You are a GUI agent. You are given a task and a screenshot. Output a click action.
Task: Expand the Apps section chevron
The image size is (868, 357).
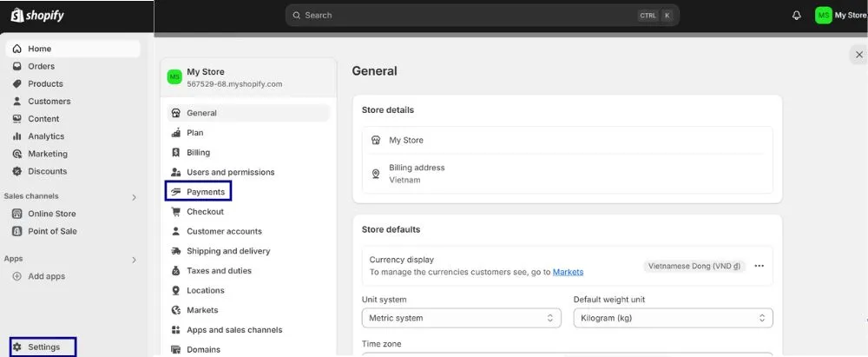coord(134,260)
